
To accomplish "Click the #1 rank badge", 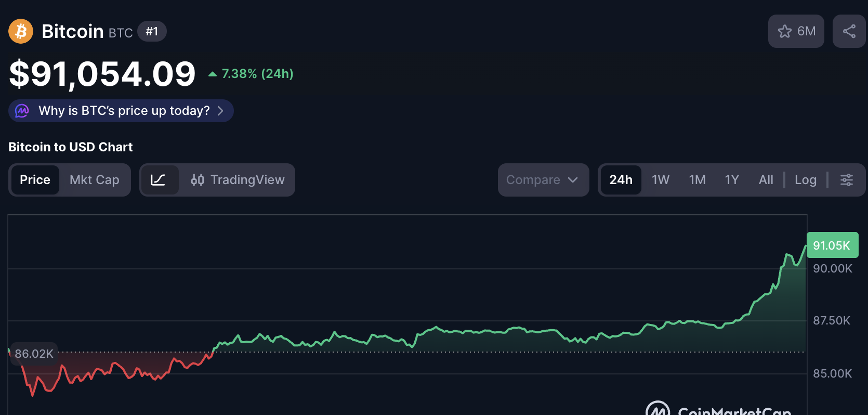I will (x=152, y=31).
